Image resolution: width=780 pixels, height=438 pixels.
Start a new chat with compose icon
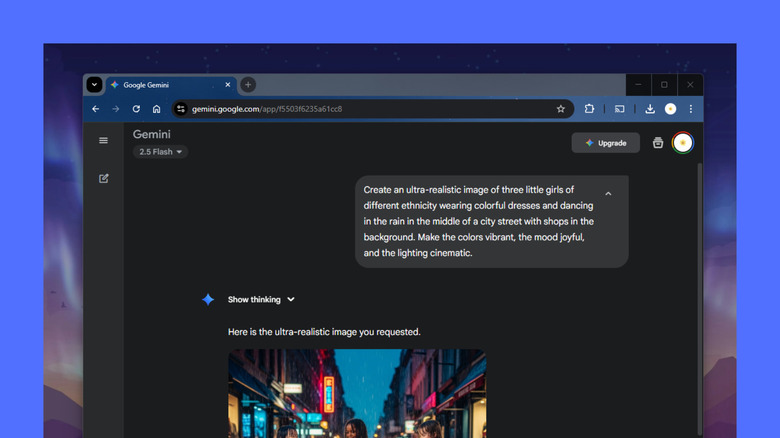pyautogui.click(x=103, y=179)
